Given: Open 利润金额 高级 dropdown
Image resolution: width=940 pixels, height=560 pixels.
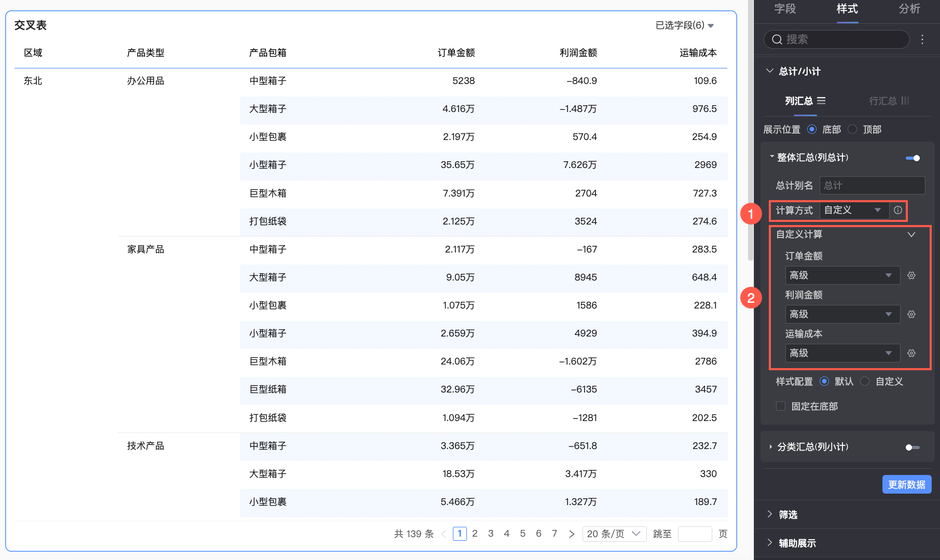Looking at the screenshot, I should click(842, 314).
